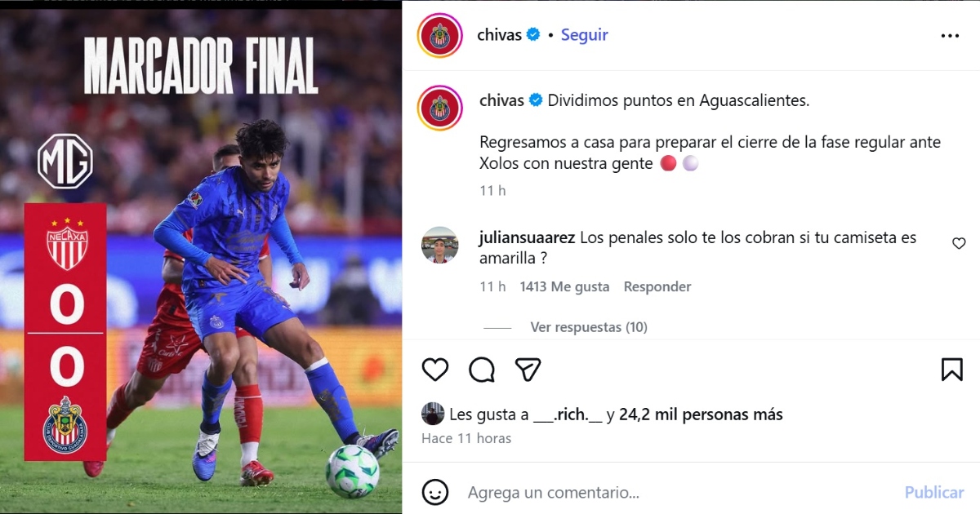
Task: Click chivas profile picture in header
Action: 440,35
